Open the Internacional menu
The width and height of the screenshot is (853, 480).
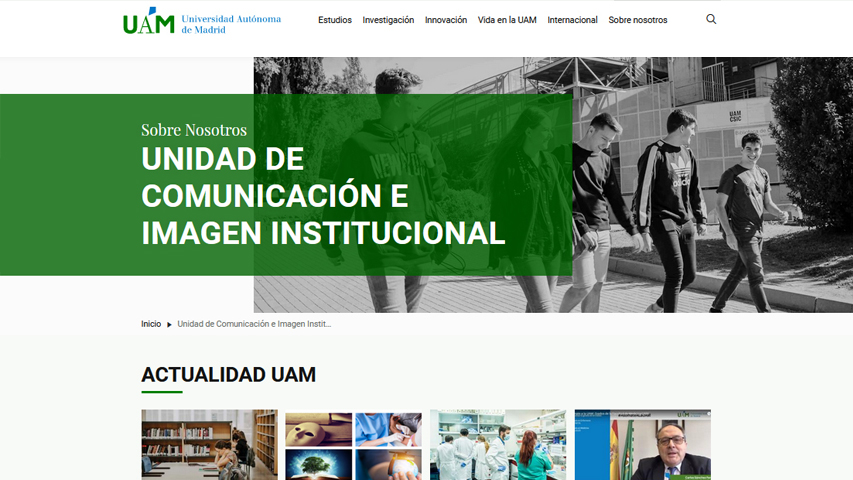[x=572, y=20]
